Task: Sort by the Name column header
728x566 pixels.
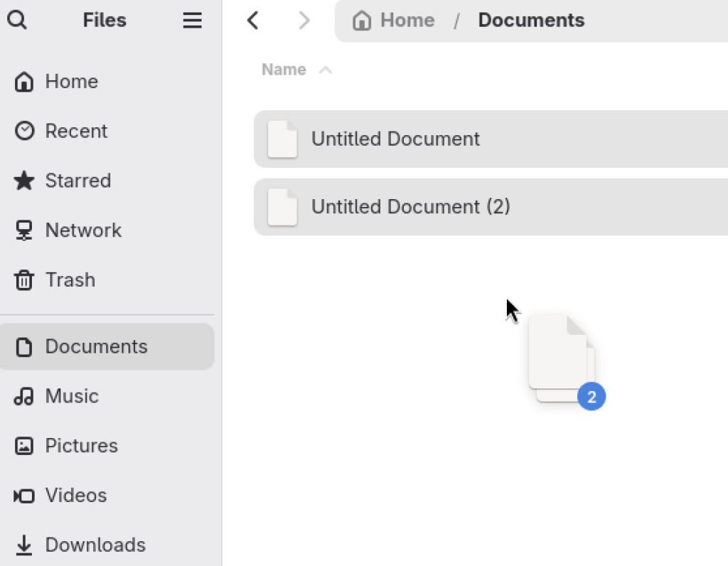Action: click(x=284, y=70)
